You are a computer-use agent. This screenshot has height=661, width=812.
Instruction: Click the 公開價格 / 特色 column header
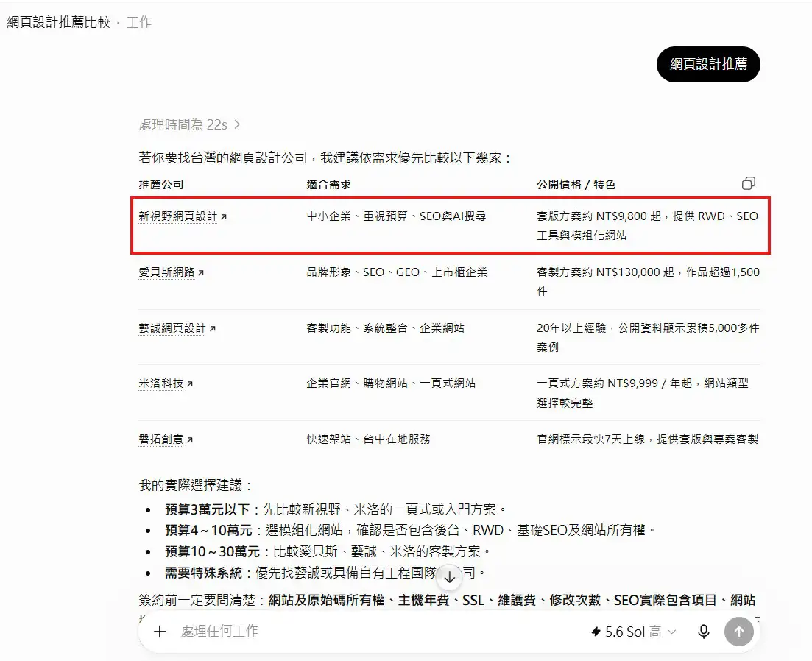tap(576, 184)
